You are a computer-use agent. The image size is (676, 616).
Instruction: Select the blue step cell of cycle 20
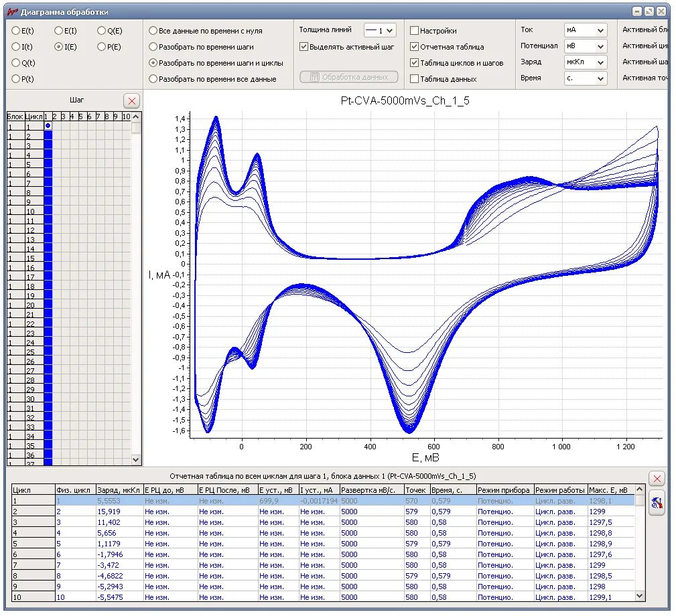[x=48, y=305]
